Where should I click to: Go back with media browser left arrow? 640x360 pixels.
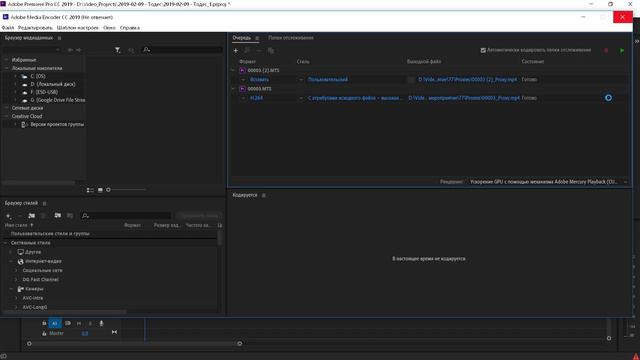[70, 50]
